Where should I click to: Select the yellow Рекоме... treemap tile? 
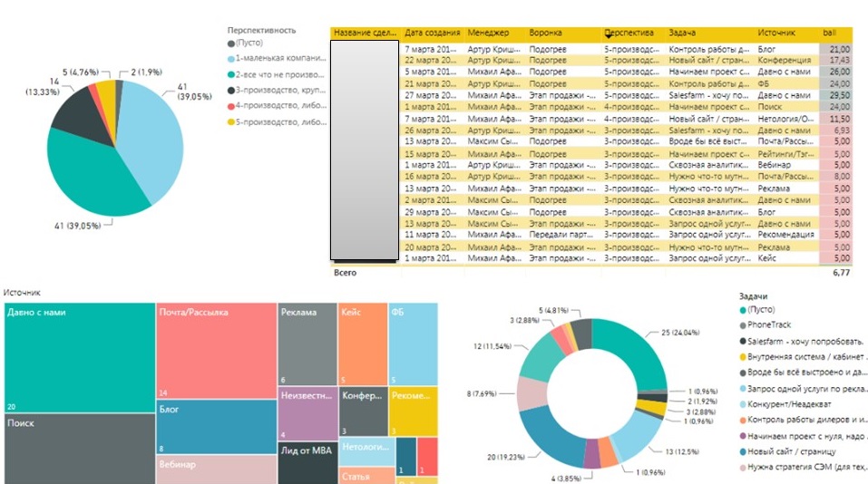(x=413, y=410)
